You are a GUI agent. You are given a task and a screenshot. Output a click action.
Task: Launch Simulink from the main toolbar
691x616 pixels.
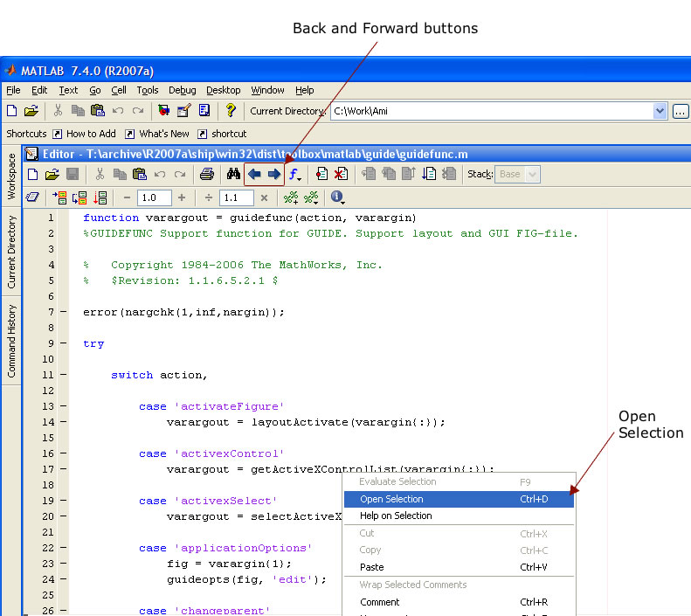(x=163, y=111)
